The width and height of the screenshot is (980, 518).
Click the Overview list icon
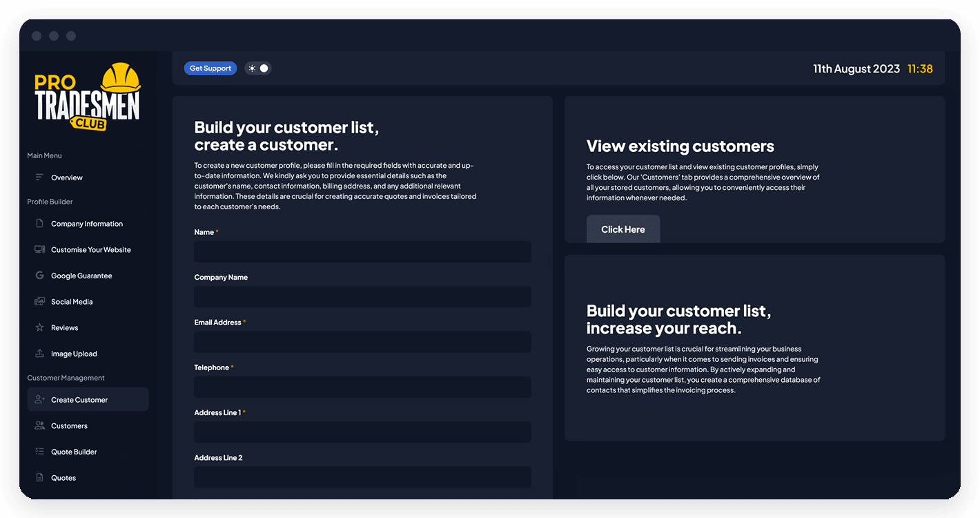point(39,178)
